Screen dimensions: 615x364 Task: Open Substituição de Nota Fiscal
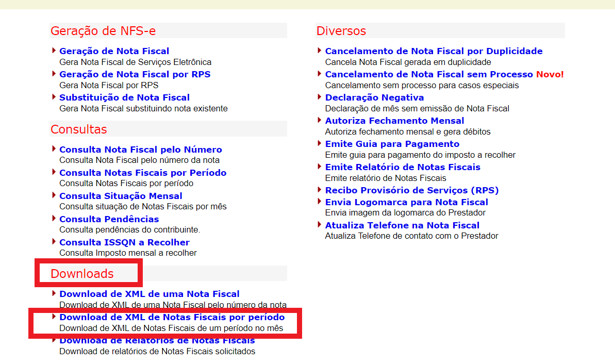click(124, 97)
